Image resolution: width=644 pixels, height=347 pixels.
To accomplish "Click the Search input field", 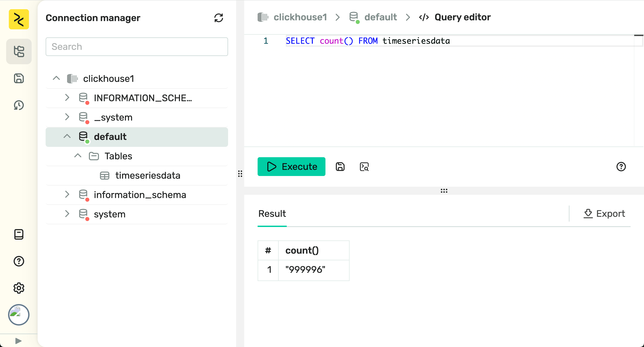I will [137, 47].
